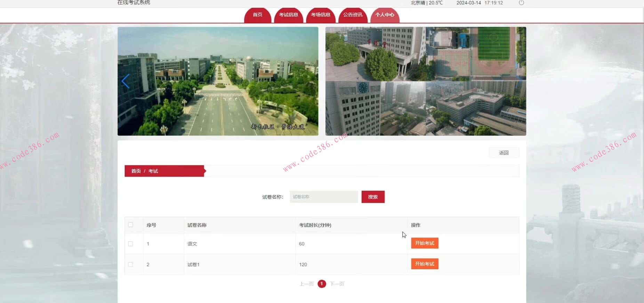
Task: Open the 个人中心 navigation tab
Action: click(x=385, y=15)
